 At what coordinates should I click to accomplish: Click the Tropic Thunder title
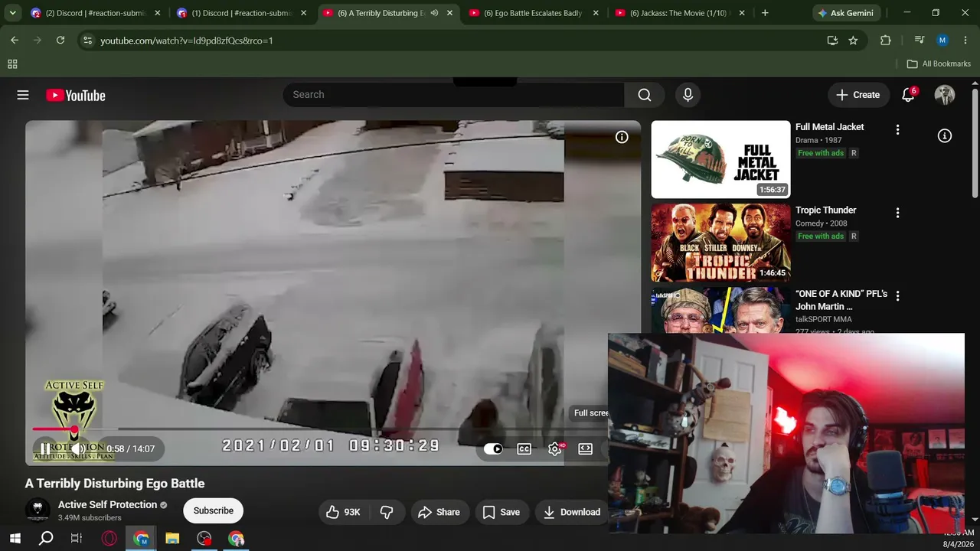[825, 210]
